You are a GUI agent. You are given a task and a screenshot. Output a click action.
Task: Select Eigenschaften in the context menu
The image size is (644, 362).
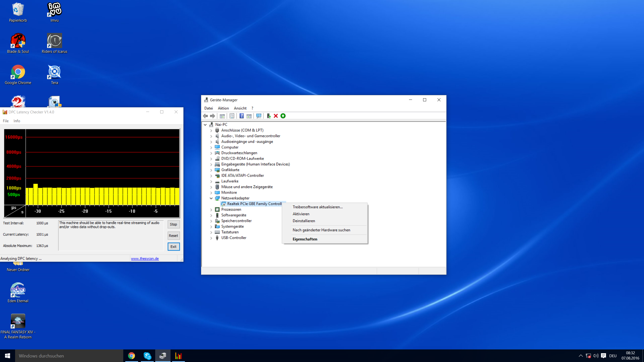(x=305, y=239)
